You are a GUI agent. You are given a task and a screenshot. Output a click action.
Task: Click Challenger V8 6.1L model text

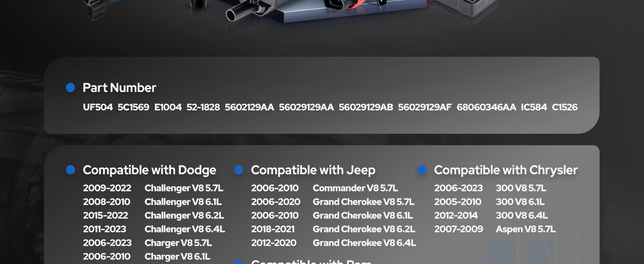pyautogui.click(x=183, y=202)
